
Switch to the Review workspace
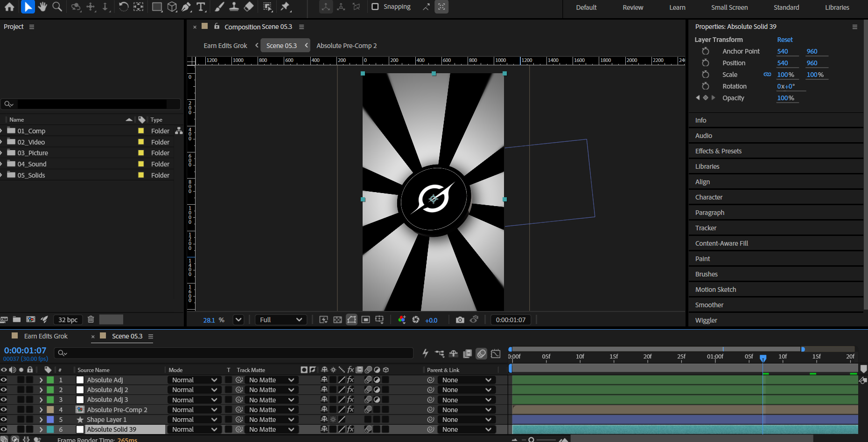point(632,7)
